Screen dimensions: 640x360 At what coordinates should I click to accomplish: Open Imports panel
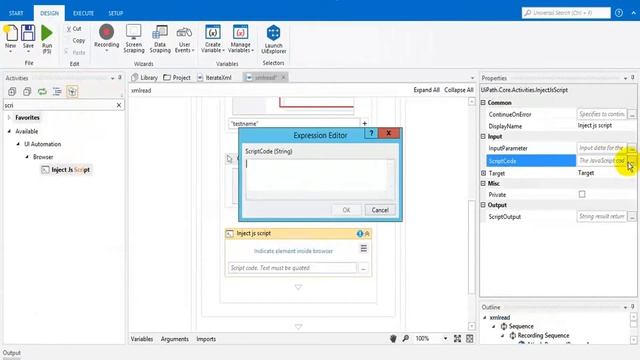pos(206,339)
